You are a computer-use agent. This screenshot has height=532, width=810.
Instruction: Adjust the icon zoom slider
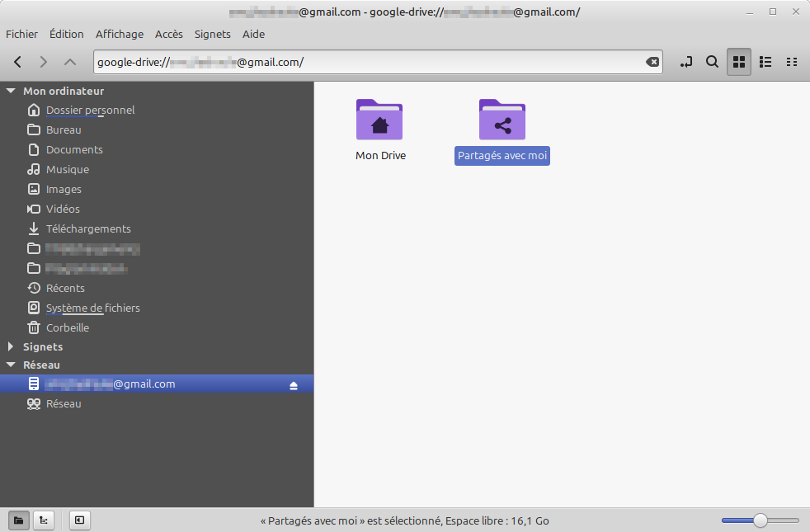pos(760,520)
